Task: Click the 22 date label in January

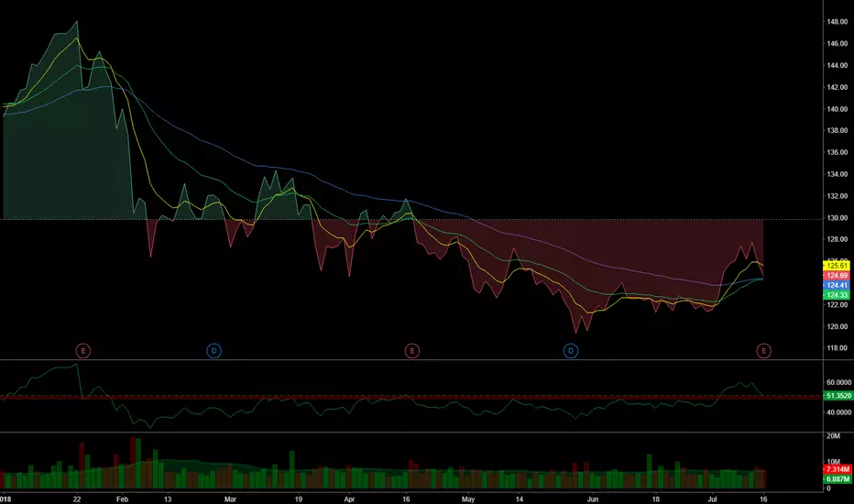Action: [x=77, y=499]
